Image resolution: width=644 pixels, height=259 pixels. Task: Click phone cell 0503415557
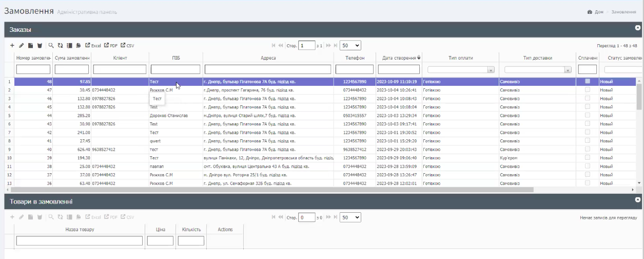coord(355,116)
